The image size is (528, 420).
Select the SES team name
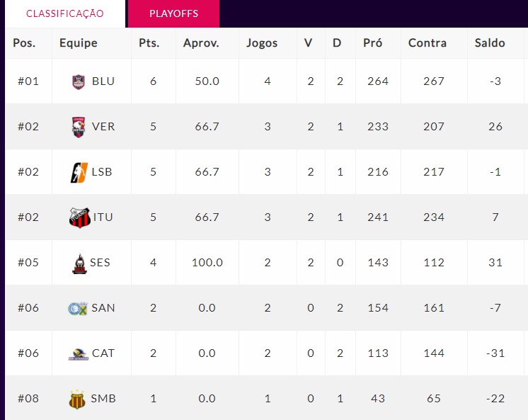(100, 262)
